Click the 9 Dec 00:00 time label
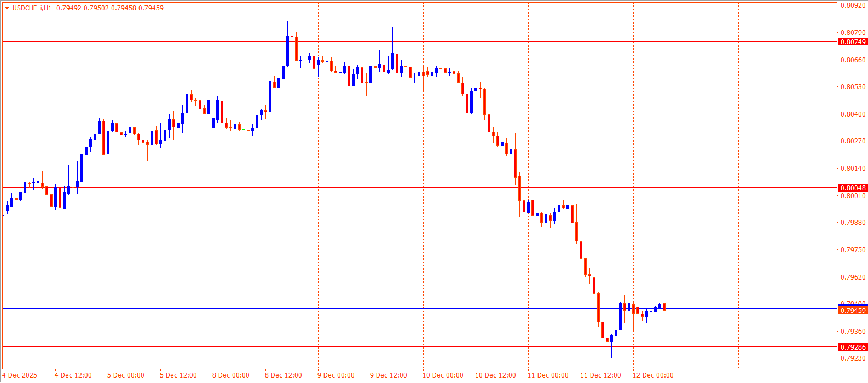 coord(336,375)
